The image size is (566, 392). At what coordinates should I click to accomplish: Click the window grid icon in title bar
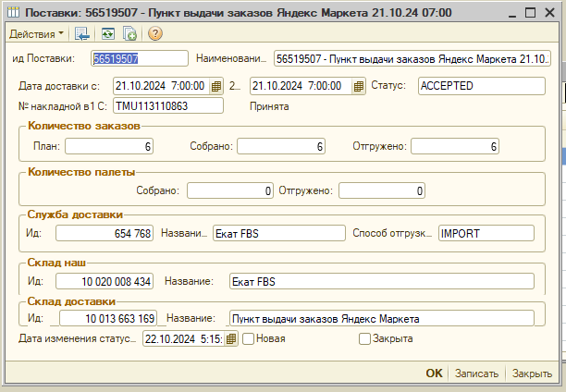(x=14, y=13)
